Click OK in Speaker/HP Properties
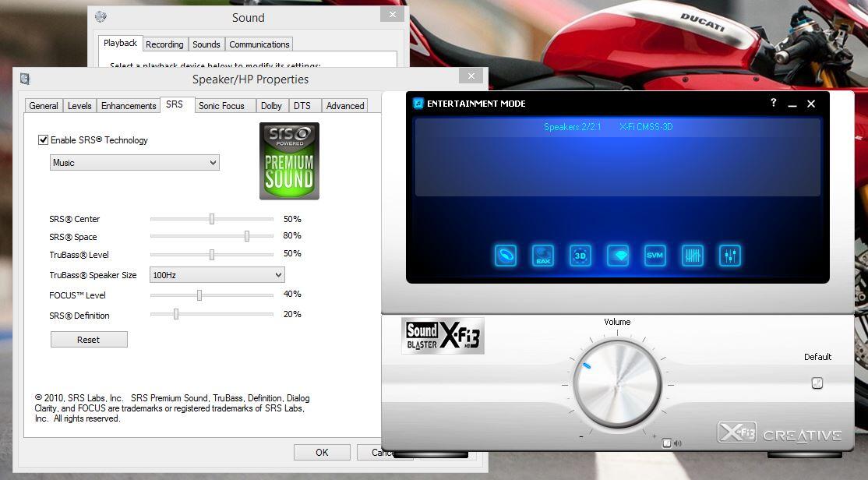This screenshot has height=480, width=868. pos(322,452)
